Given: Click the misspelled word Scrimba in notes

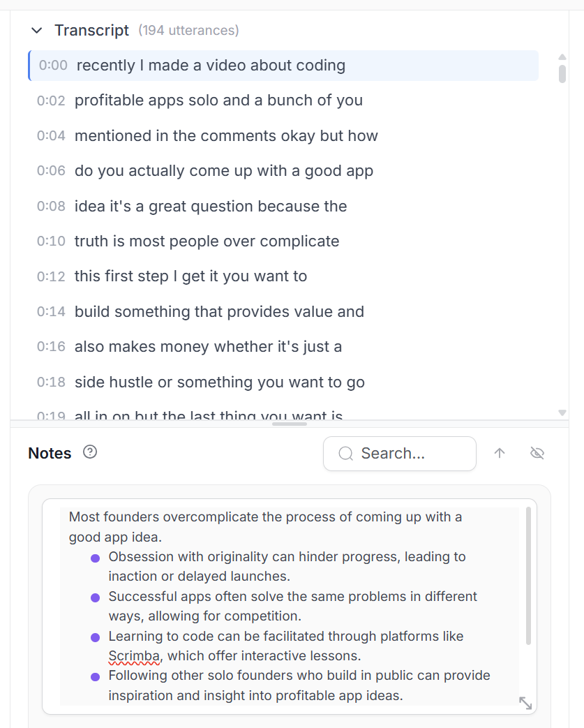Looking at the screenshot, I should 135,655.
